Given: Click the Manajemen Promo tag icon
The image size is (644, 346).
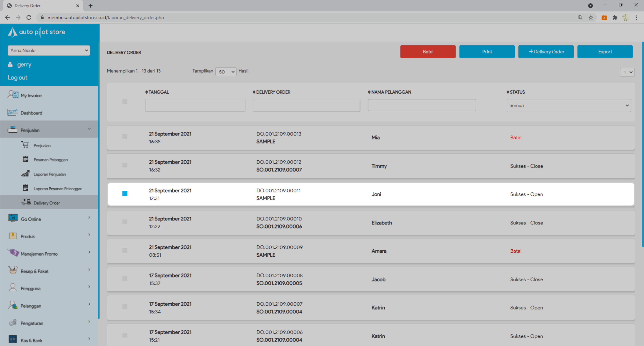Looking at the screenshot, I should click(x=13, y=253).
